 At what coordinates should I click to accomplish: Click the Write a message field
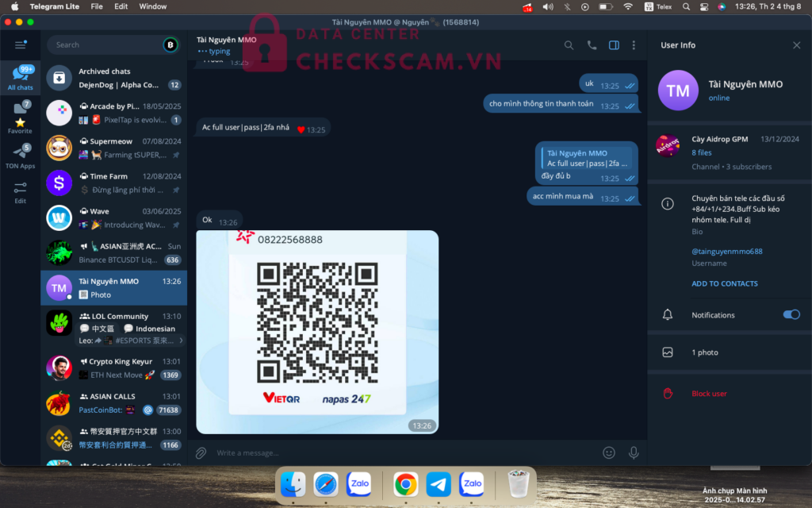coord(404,453)
